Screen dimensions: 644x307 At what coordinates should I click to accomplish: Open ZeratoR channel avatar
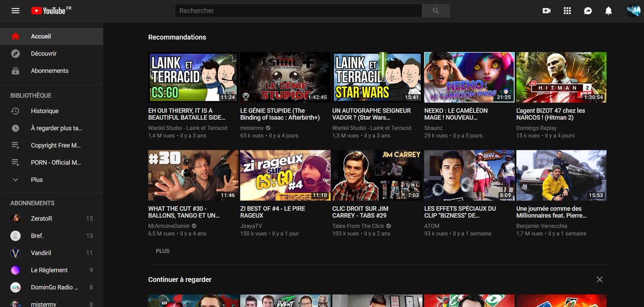tap(16, 218)
